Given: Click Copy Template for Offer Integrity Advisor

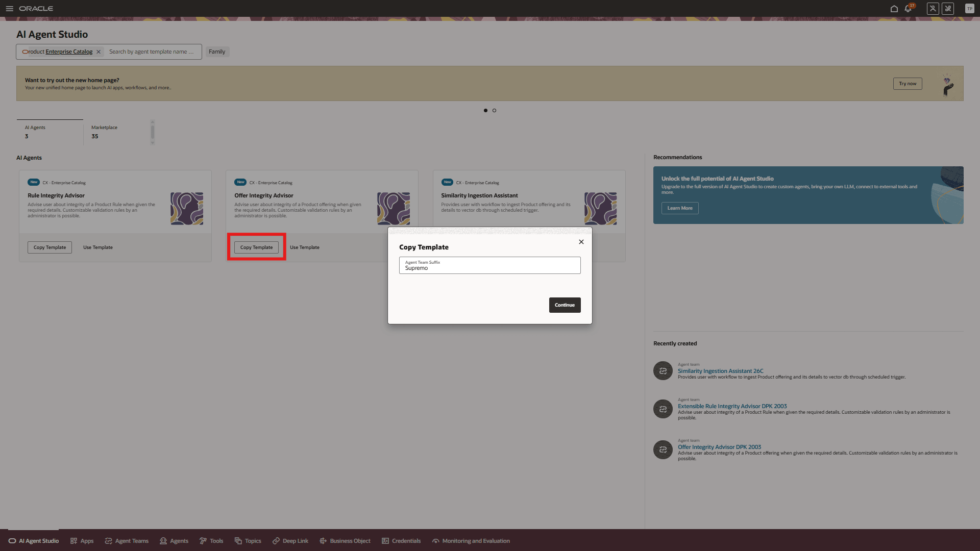Looking at the screenshot, I should (x=256, y=247).
